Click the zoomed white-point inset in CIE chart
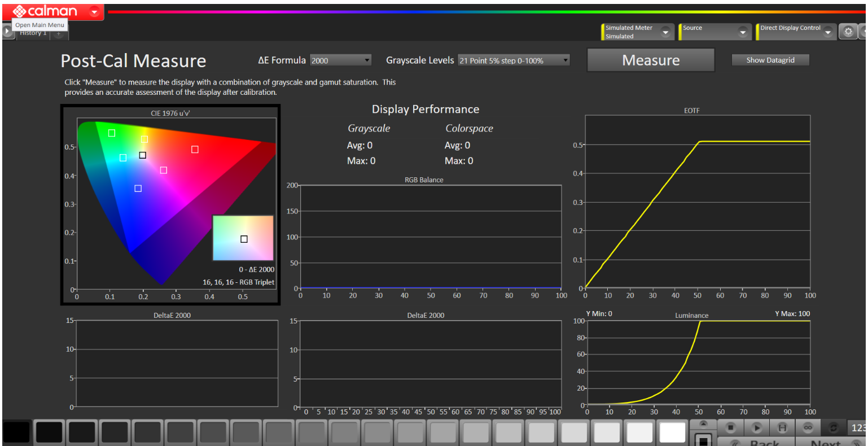 pyautogui.click(x=243, y=238)
